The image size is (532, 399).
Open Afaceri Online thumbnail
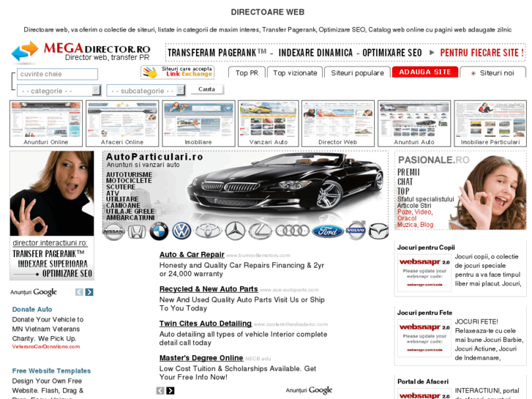click(x=122, y=123)
